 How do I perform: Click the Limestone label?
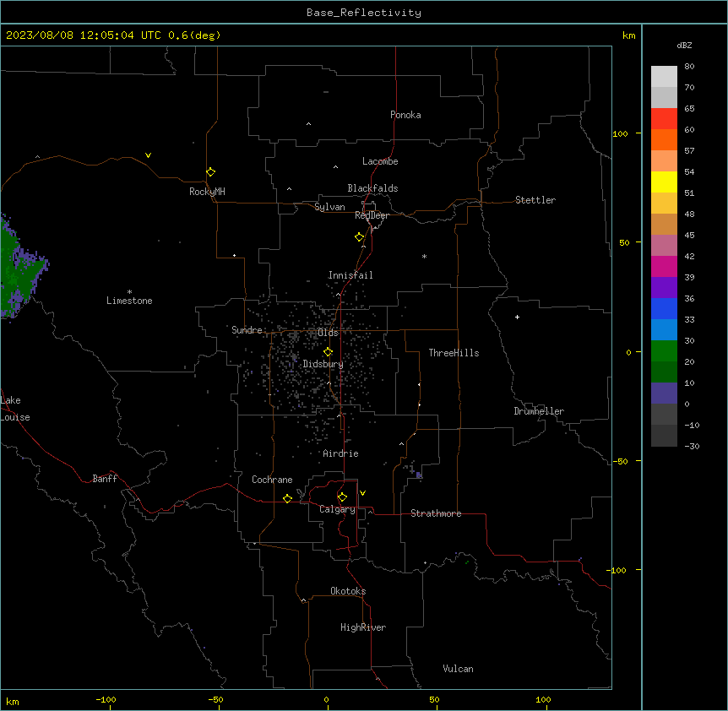pos(129,301)
